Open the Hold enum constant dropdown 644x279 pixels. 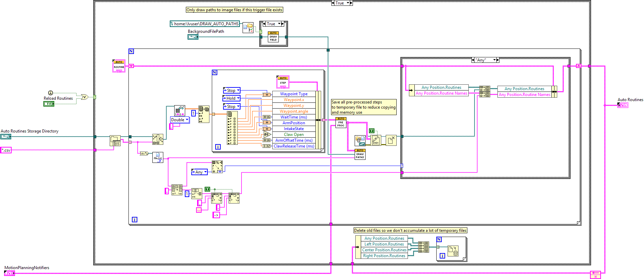click(x=238, y=98)
